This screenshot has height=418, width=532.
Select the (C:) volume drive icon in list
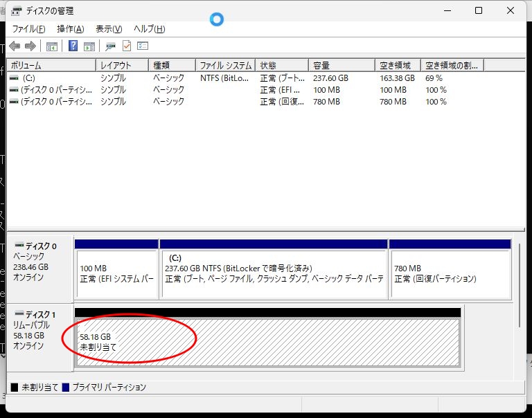(14, 78)
